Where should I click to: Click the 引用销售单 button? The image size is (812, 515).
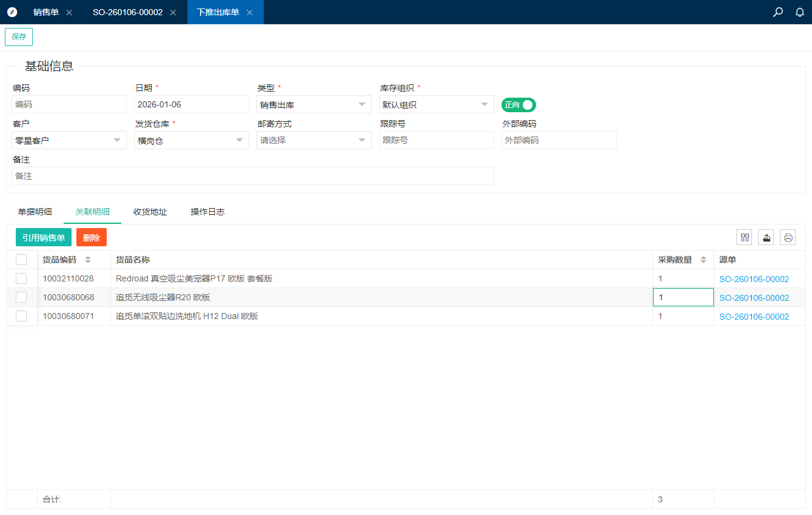pyautogui.click(x=44, y=238)
